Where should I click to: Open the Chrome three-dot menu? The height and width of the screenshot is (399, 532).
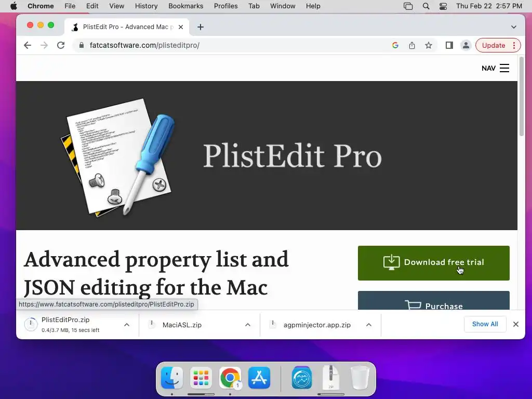[x=514, y=45]
